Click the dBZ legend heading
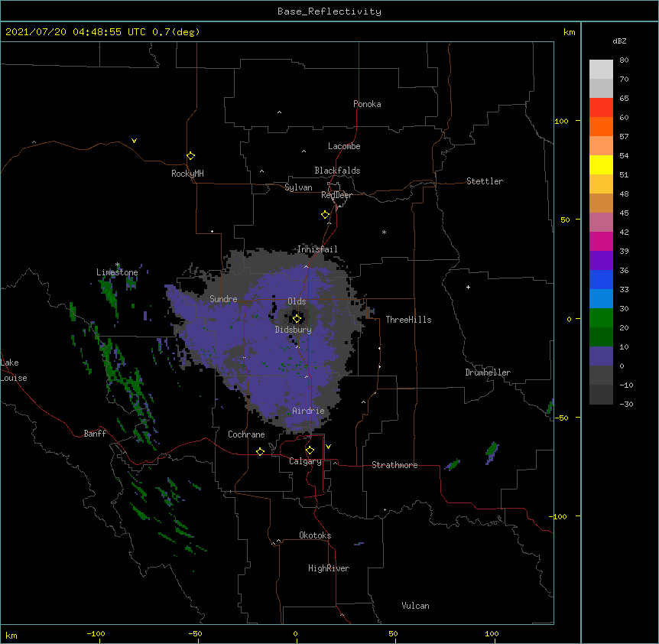This screenshot has height=644, width=659. click(619, 41)
